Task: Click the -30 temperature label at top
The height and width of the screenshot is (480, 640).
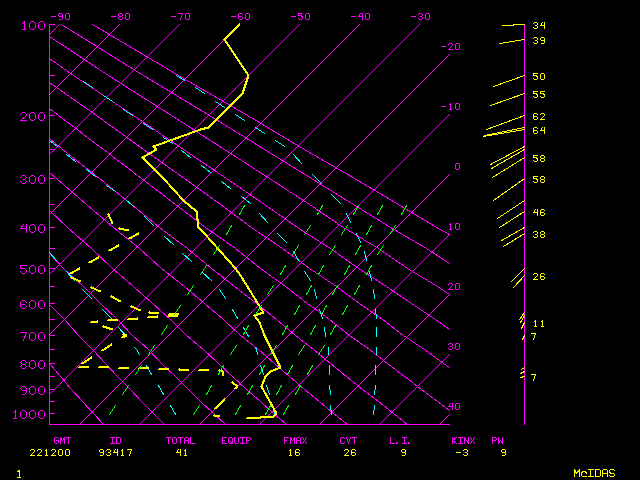Action: click(421, 17)
